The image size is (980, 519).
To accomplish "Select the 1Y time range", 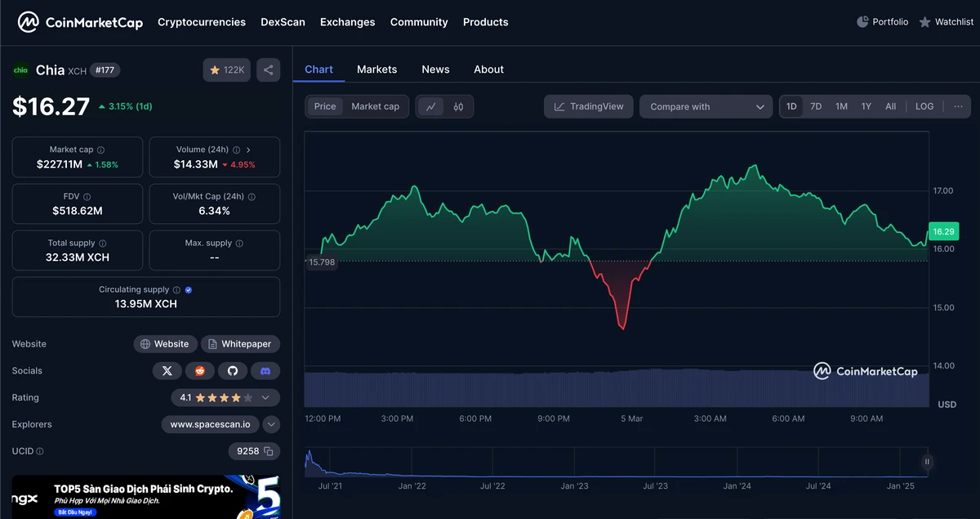I will click(x=866, y=106).
